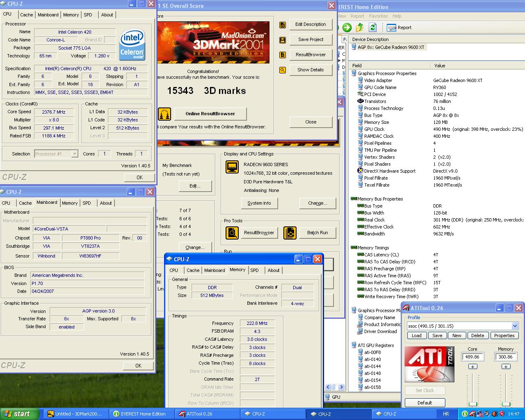This screenshot has width=525, height=420.
Task: Open the Favorites menu in EVEREST
Action: [x=378, y=16]
